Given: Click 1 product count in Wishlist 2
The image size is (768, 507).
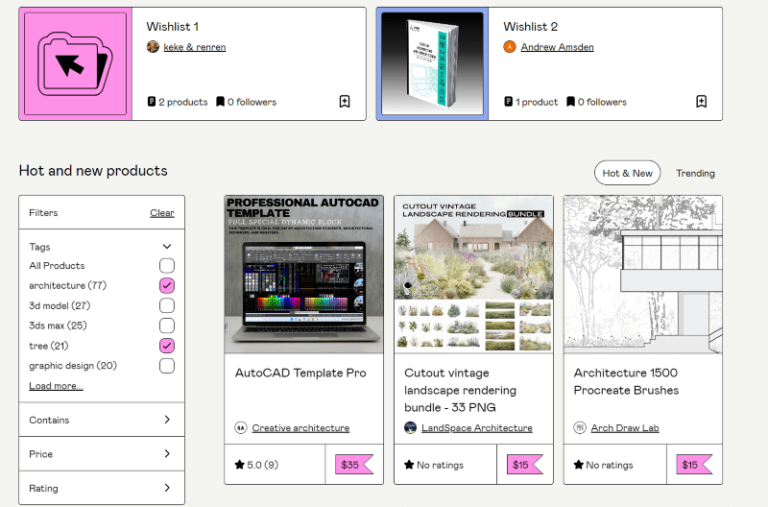Looking at the screenshot, I should tap(531, 102).
